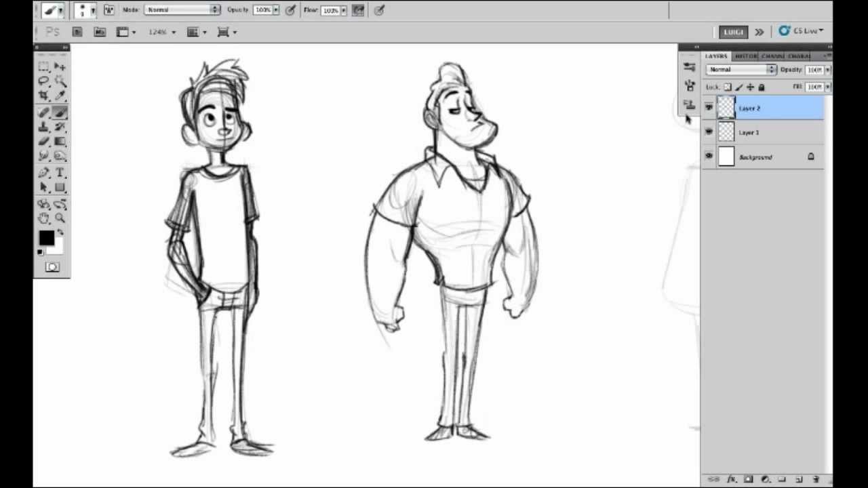Click the LUIGI workspace button

click(733, 32)
